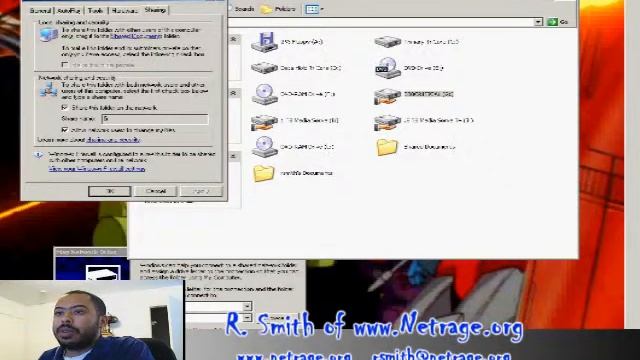640x360 pixels.
Task: Click the Apply button
Action: coord(201,191)
